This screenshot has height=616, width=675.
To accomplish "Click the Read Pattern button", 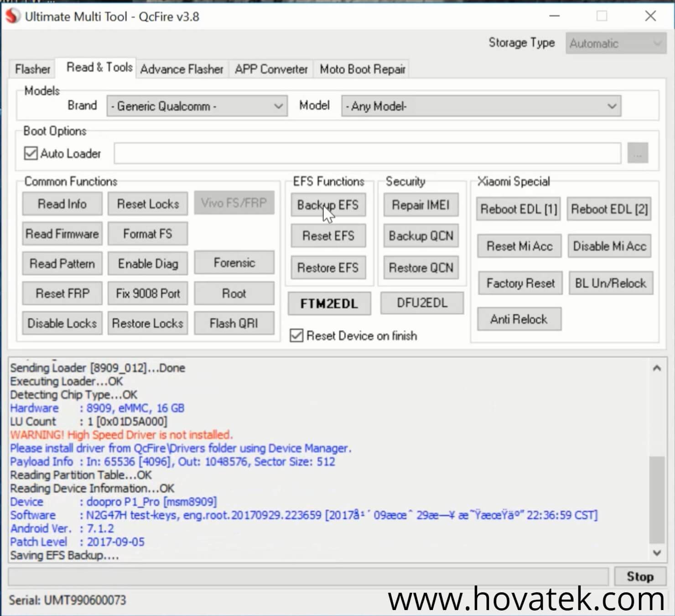I will (62, 264).
